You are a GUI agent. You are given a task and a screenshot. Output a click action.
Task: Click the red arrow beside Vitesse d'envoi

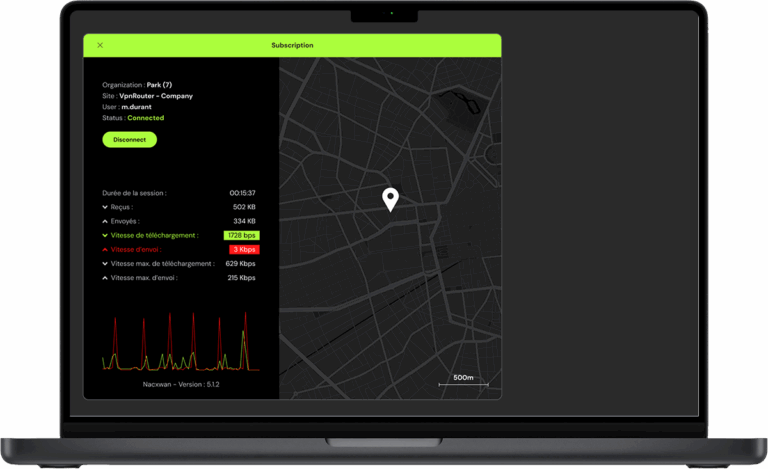pyautogui.click(x=105, y=249)
